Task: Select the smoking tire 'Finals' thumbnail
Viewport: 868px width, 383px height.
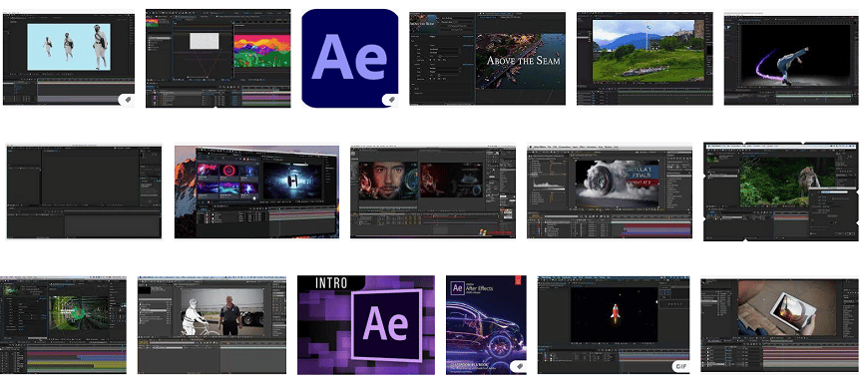Action: coord(609,192)
